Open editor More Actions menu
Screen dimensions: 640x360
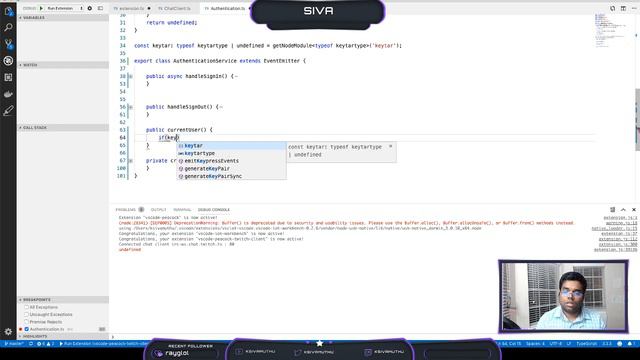click(634, 8)
